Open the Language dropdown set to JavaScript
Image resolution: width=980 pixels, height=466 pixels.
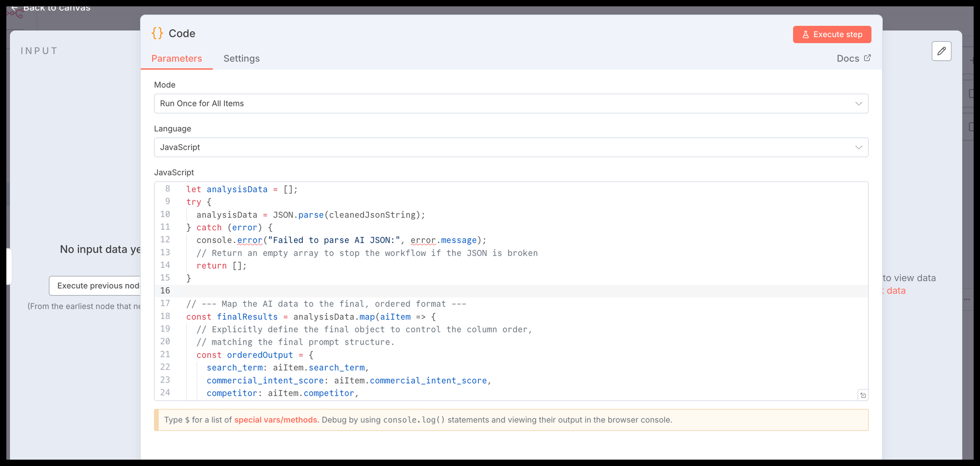[x=511, y=147]
